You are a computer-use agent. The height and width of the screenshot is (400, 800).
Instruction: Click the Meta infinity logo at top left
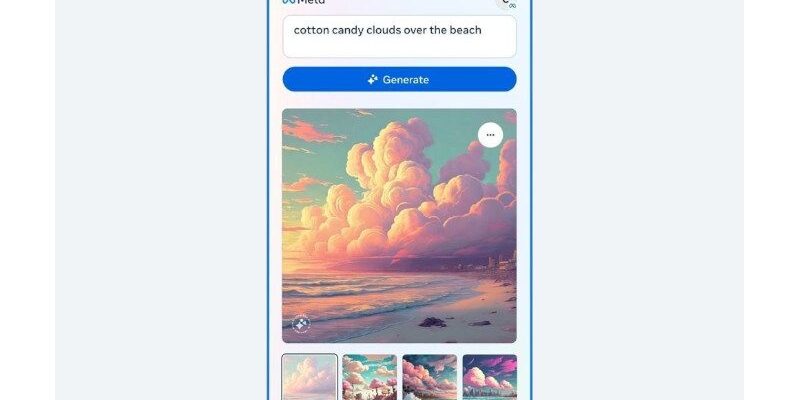(x=289, y=2)
